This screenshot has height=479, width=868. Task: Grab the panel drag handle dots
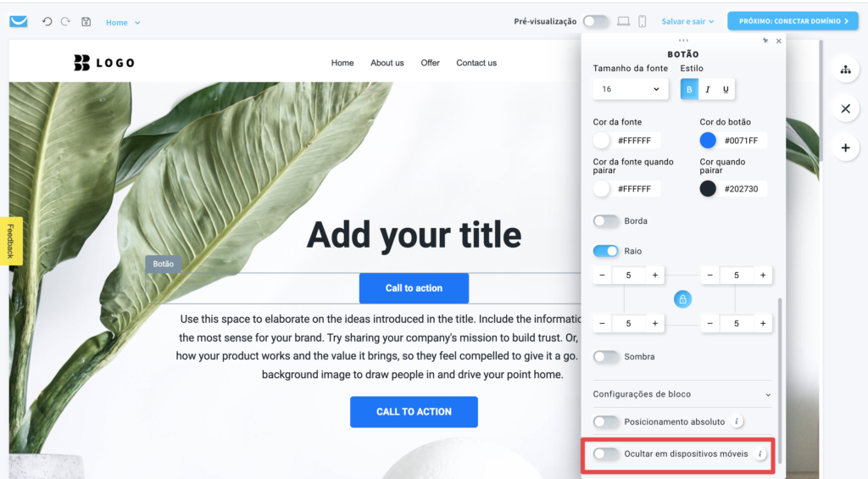(683, 40)
